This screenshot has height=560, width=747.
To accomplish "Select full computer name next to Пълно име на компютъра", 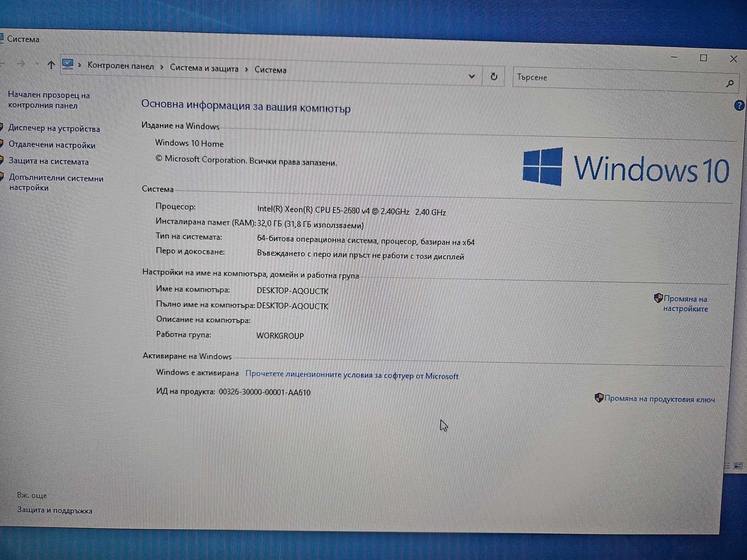I will pos(292,306).
